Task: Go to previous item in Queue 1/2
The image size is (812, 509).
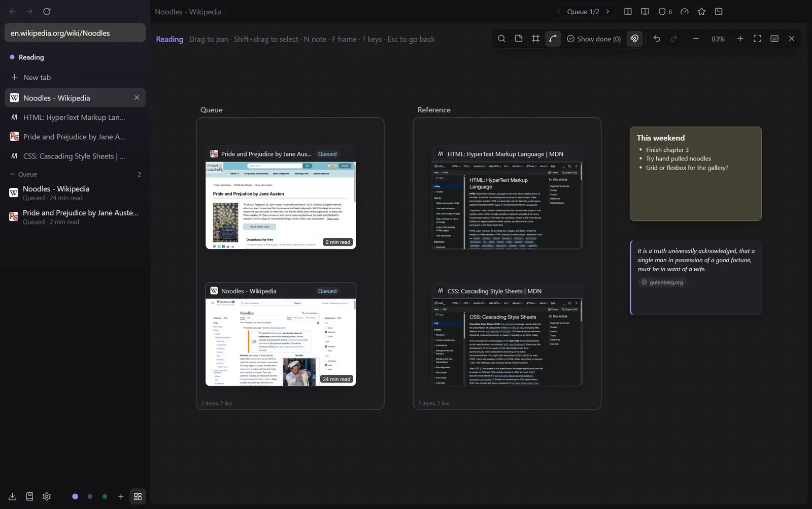Action: tap(559, 12)
